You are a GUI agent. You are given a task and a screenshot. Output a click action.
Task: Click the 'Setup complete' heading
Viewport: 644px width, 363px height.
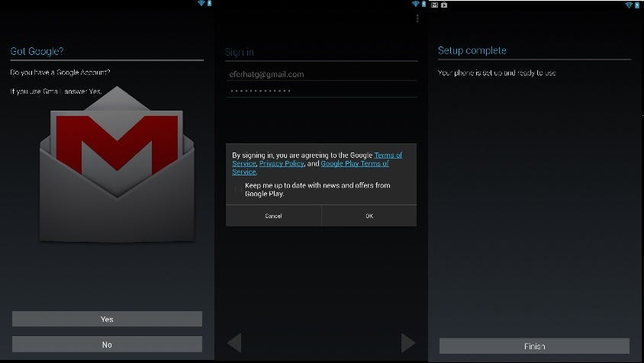coord(472,50)
